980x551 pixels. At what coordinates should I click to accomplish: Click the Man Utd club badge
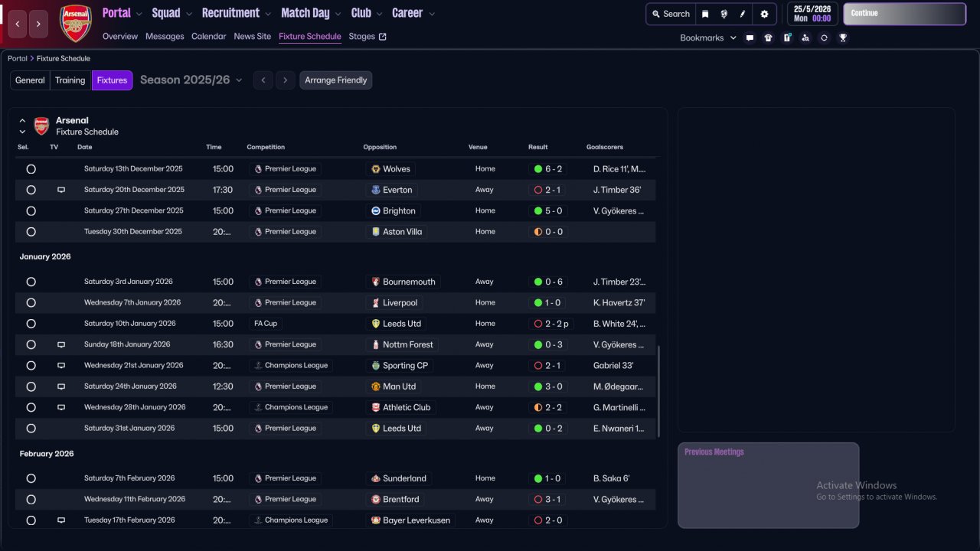pyautogui.click(x=376, y=386)
